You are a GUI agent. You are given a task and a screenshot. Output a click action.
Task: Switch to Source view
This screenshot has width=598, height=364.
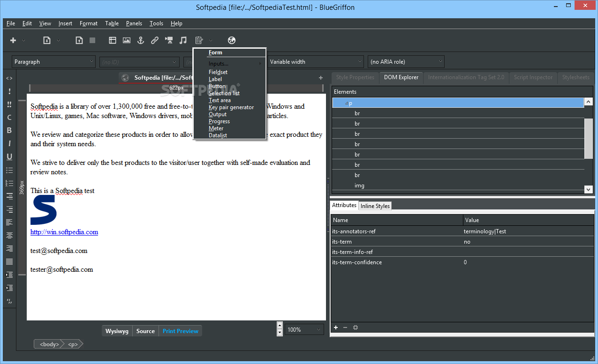[x=145, y=331]
